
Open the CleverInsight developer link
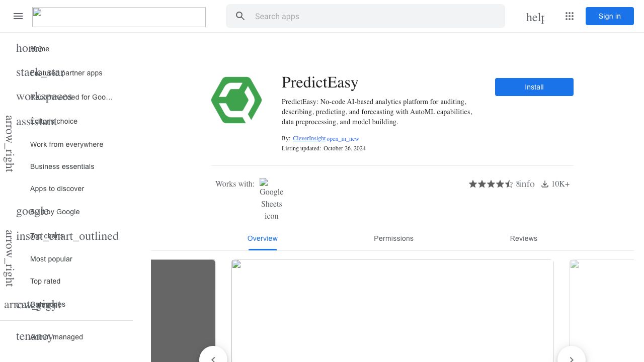(309, 138)
